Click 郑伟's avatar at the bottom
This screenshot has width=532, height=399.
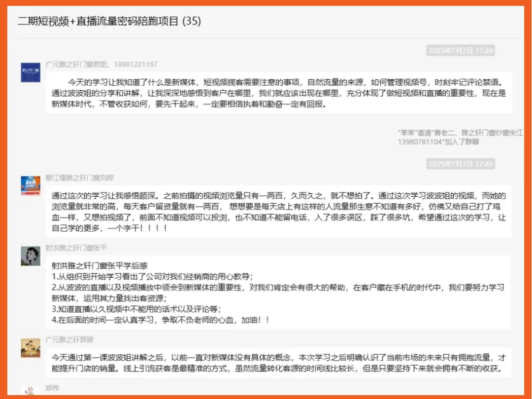31,391
